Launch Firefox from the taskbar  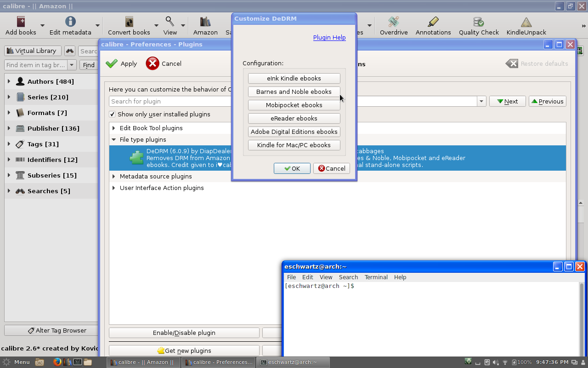[x=57, y=362]
